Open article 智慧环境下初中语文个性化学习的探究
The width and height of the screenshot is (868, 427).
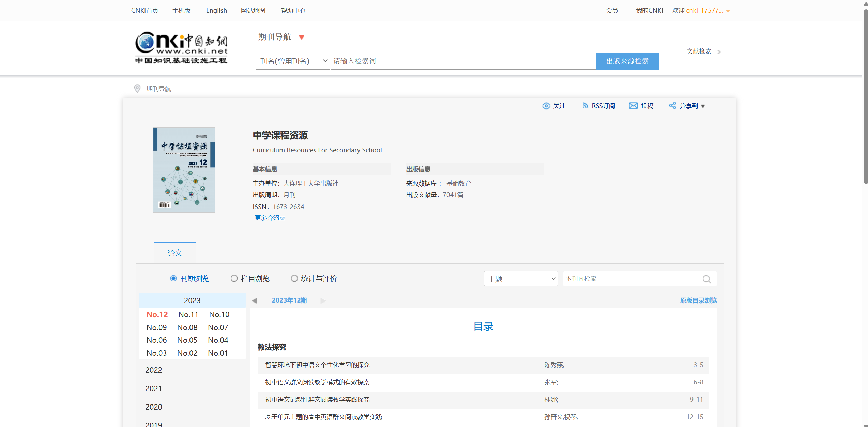(317, 365)
